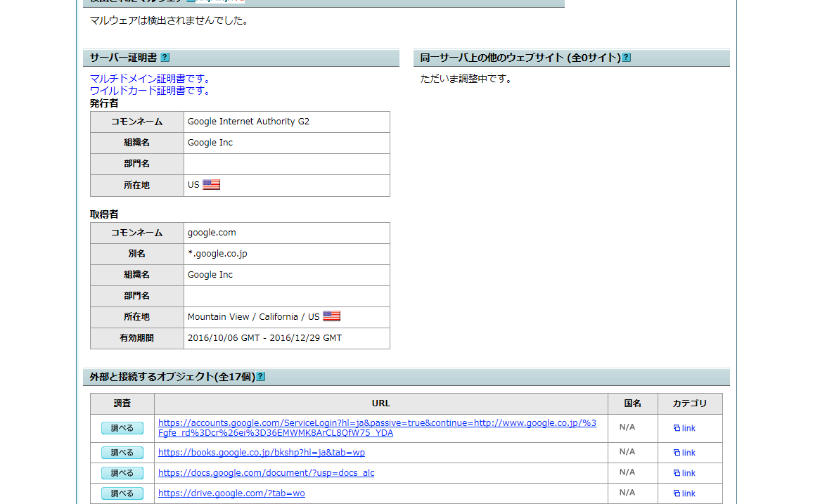Open help icon beside サーバー証明書 heading
Image resolution: width=813 pixels, height=504 pixels.
pyautogui.click(x=165, y=58)
